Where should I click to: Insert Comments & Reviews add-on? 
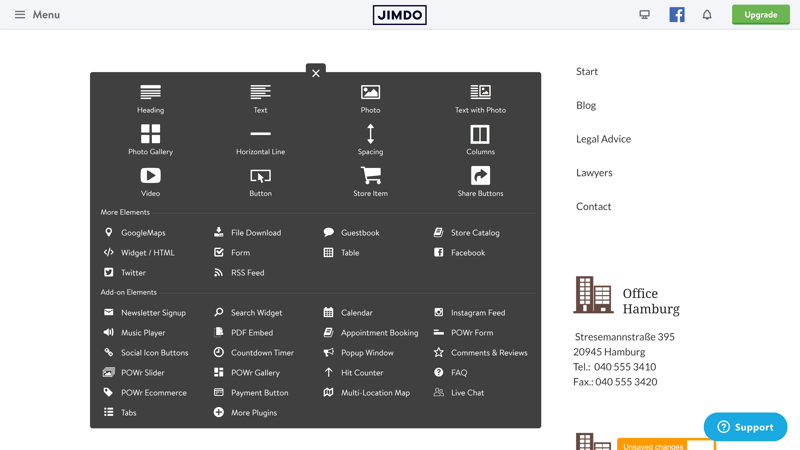481,353
